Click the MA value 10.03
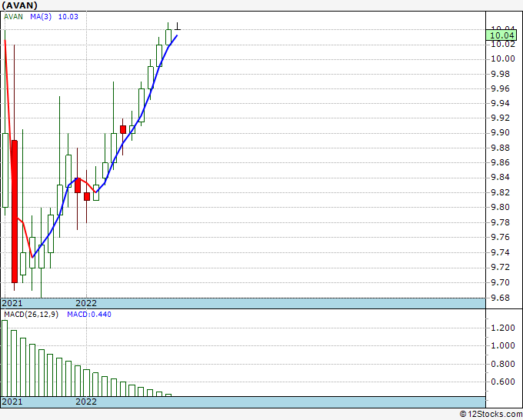 click(68, 17)
